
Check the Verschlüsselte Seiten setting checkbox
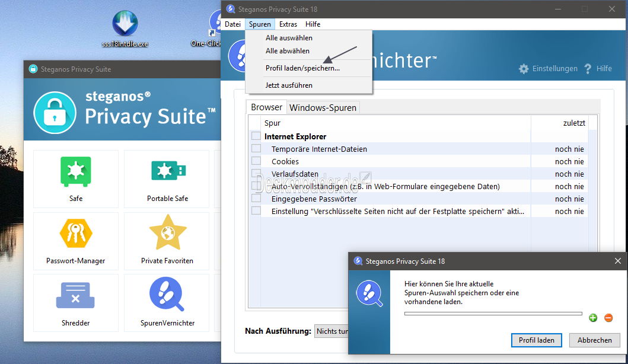pos(256,210)
